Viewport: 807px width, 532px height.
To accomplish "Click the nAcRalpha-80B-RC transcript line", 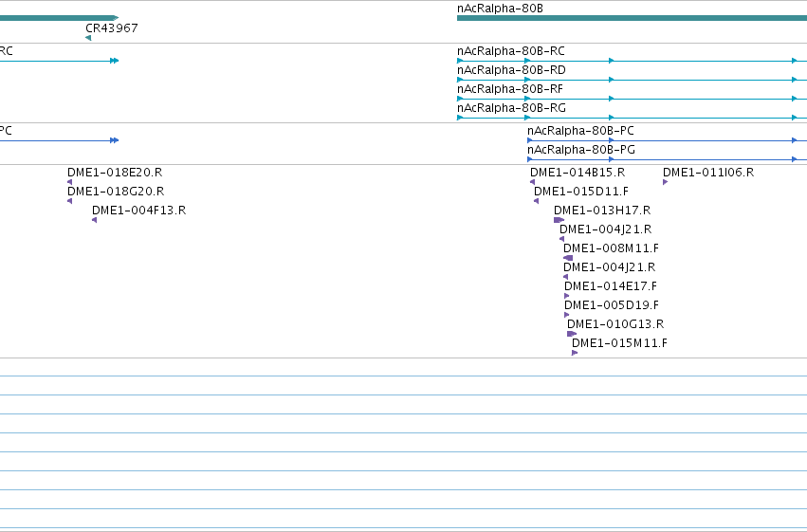I will (632, 61).
